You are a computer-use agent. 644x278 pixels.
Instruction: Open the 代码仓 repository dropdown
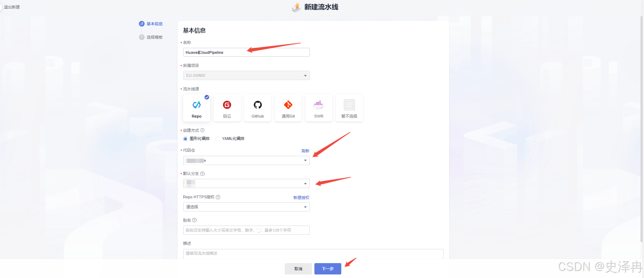pyautogui.click(x=246, y=160)
